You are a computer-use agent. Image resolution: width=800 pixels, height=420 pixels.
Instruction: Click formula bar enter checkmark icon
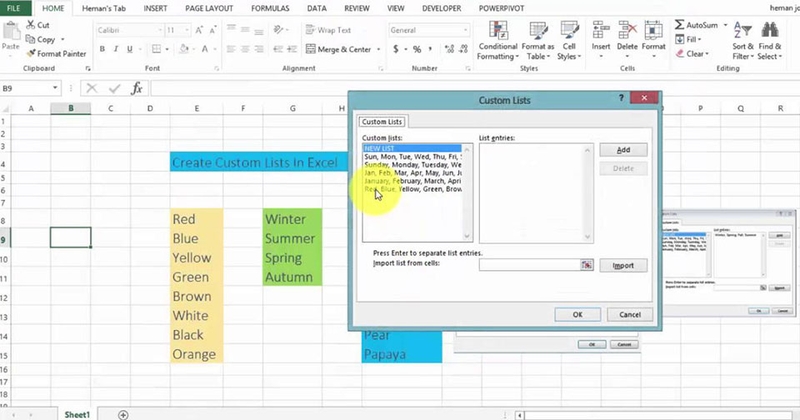(114, 88)
